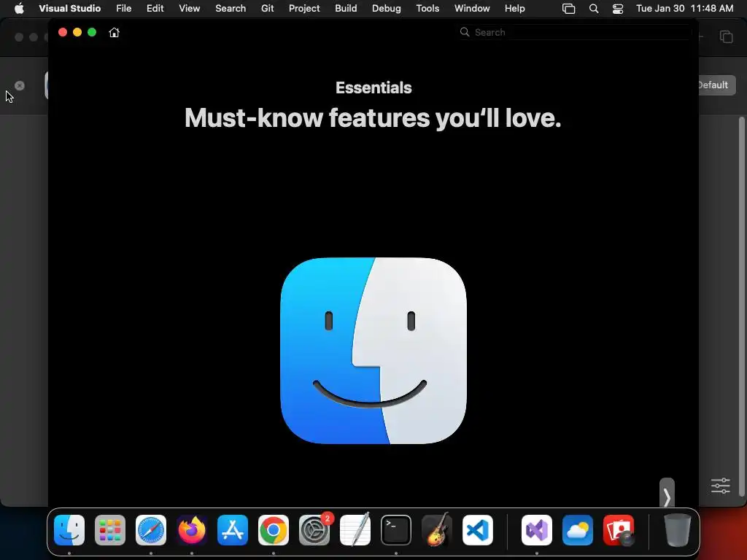Open TextEdit from the Dock

tap(355, 530)
